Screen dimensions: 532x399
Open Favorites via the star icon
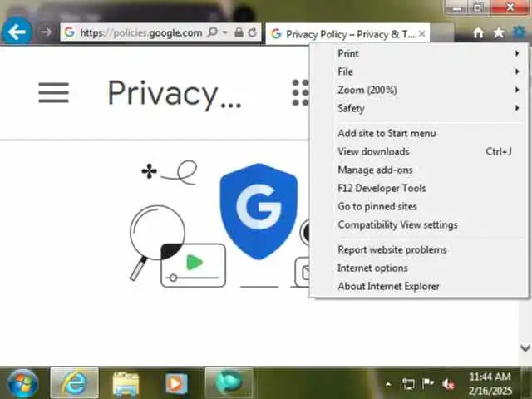coord(499,33)
